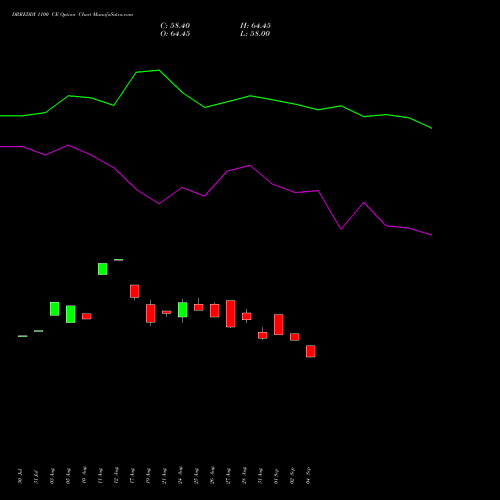The height and width of the screenshot is (500, 500).
Task: Click the 12 Aug date label
Action: click(116, 476)
